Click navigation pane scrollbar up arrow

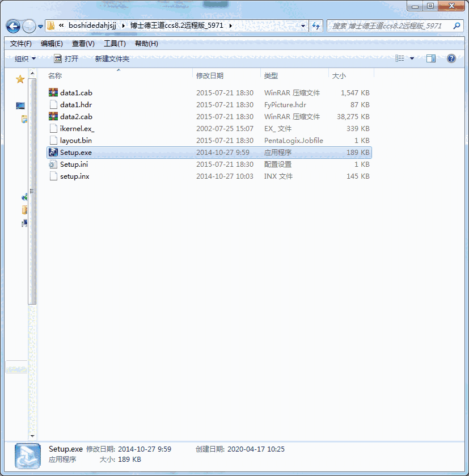coord(32,73)
